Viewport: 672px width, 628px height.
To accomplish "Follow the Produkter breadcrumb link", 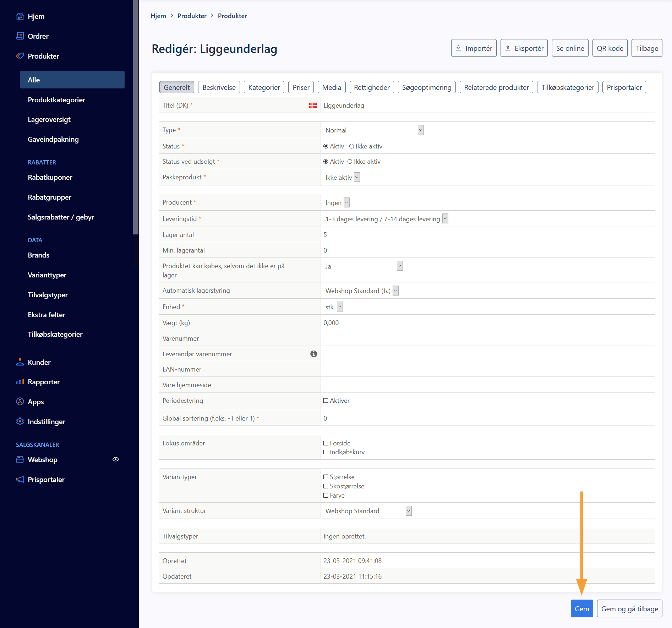I will tap(192, 16).
